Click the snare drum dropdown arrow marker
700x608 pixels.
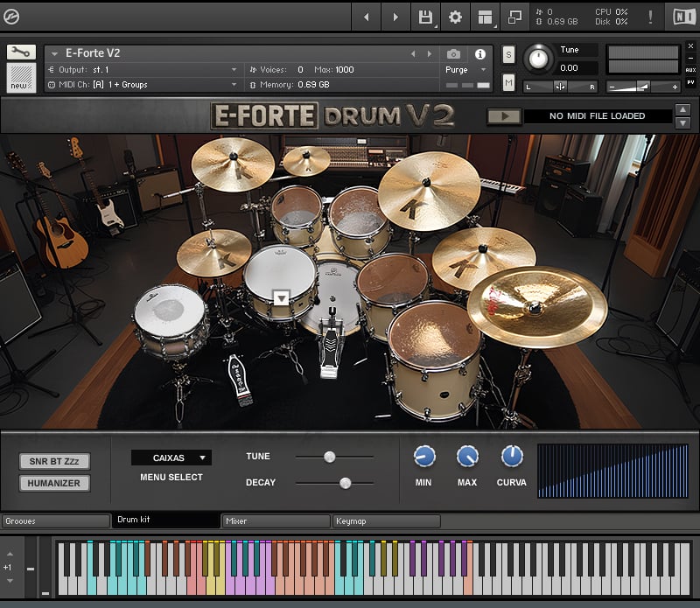tap(281, 297)
